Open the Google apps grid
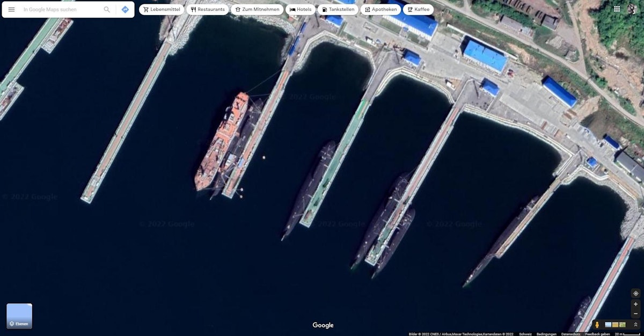644x336 pixels. click(617, 9)
